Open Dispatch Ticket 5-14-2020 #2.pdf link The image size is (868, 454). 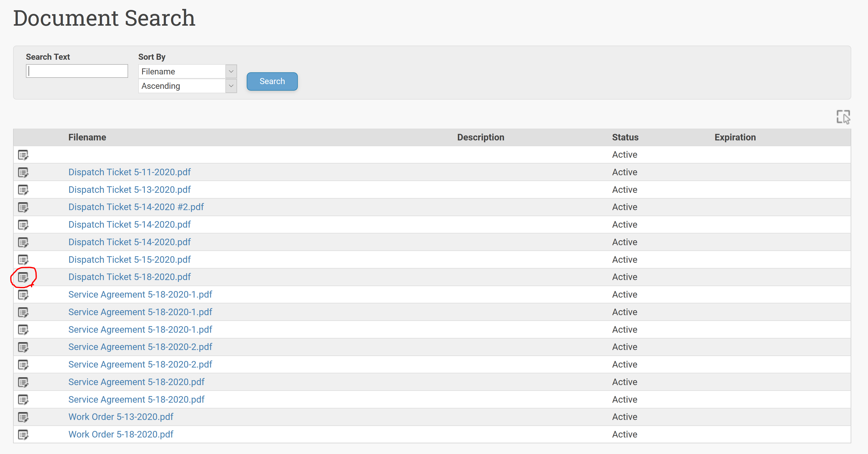click(136, 207)
